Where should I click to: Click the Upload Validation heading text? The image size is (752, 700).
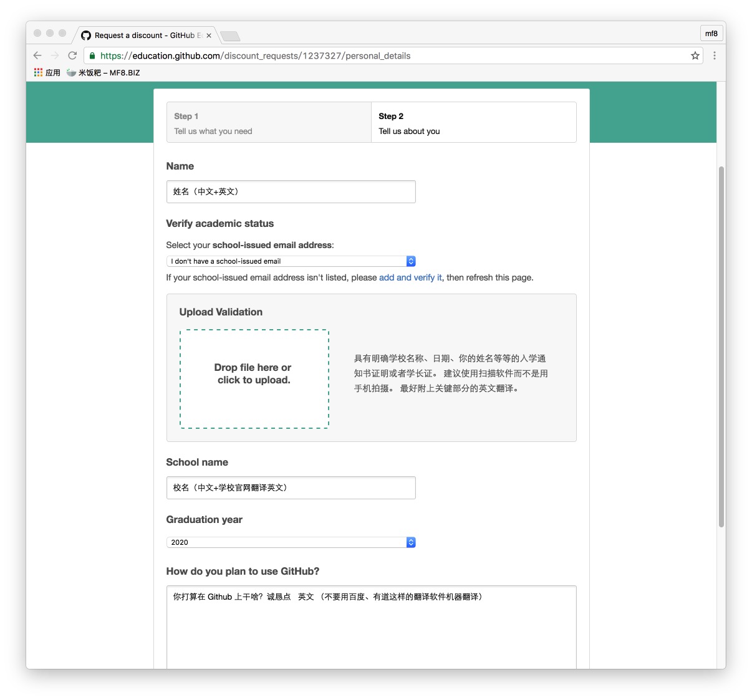[221, 312]
